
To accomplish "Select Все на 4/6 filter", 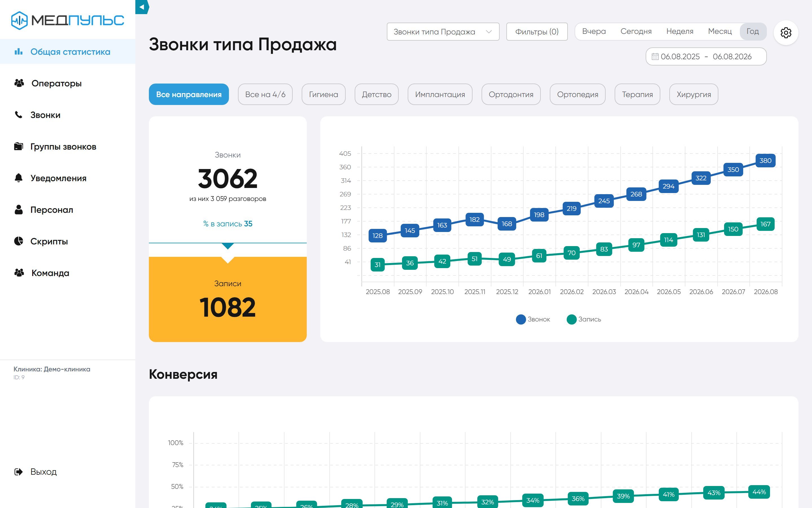I will point(265,95).
